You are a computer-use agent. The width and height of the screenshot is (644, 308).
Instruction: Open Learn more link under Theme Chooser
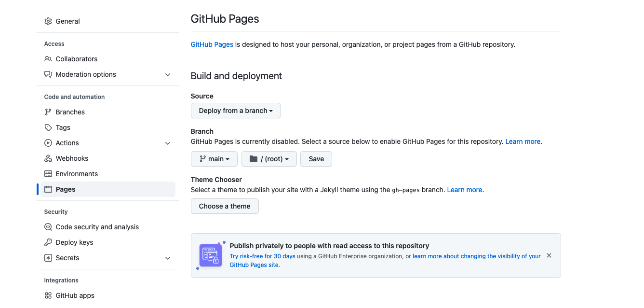click(x=465, y=190)
